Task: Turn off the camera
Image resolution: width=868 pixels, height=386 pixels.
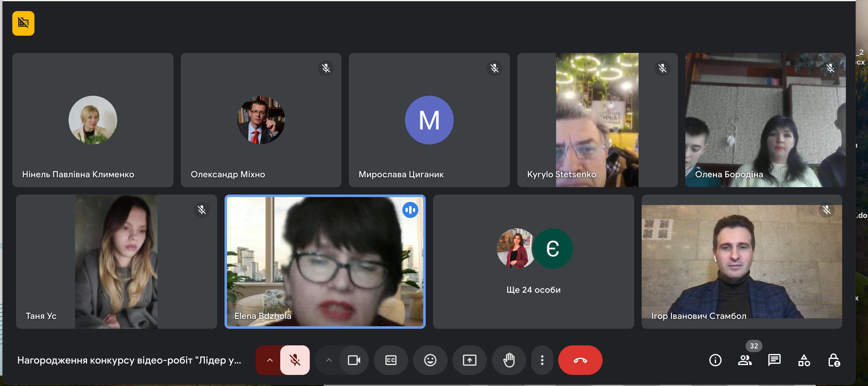Action: click(x=354, y=360)
